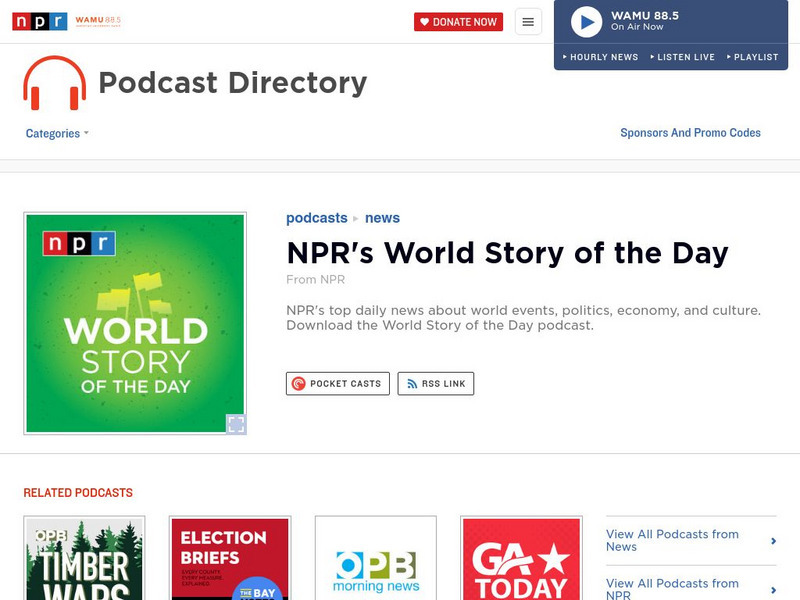Click the 'From NPR' text
The image size is (800, 600).
click(315, 280)
